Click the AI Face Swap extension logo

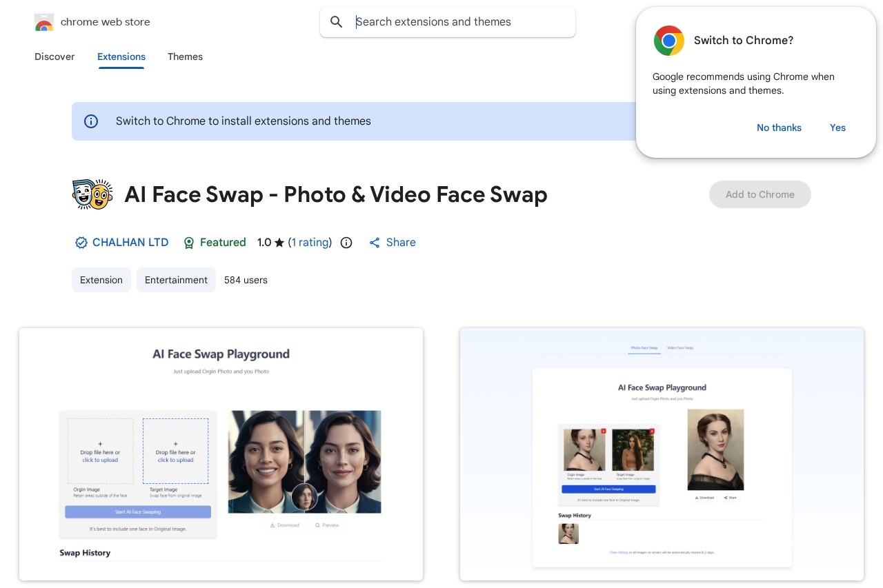pos(92,194)
